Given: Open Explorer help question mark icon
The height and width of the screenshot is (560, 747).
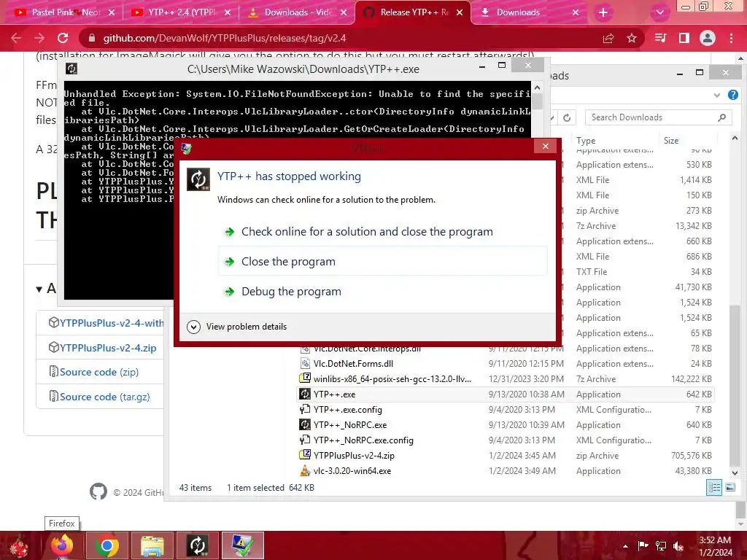Looking at the screenshot, I should tap(733, 95).
